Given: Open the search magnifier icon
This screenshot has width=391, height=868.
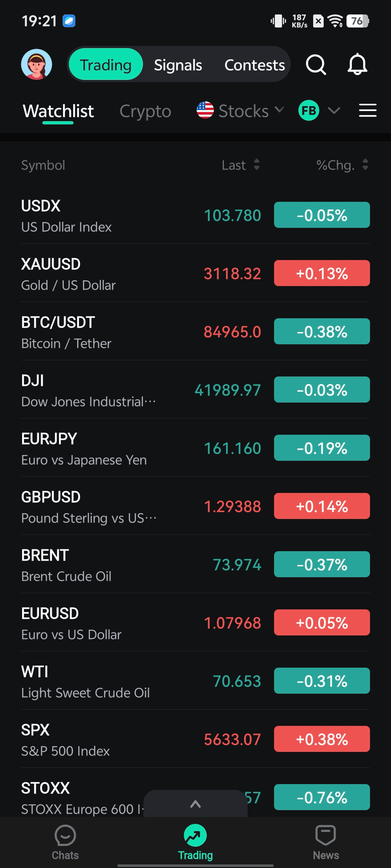Looking at the screenshot, I should pyautogui.click(x=316, y=64).
